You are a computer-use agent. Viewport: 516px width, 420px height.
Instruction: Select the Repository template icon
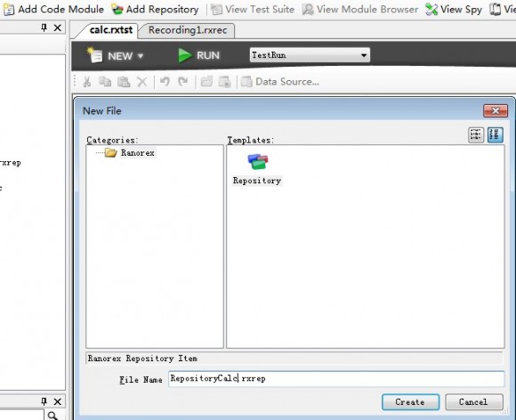click(x=258, y=162)
